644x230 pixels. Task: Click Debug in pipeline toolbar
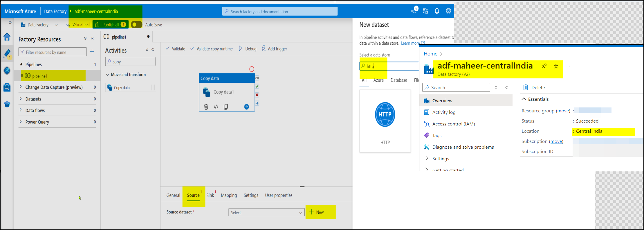tap(248, 49)
